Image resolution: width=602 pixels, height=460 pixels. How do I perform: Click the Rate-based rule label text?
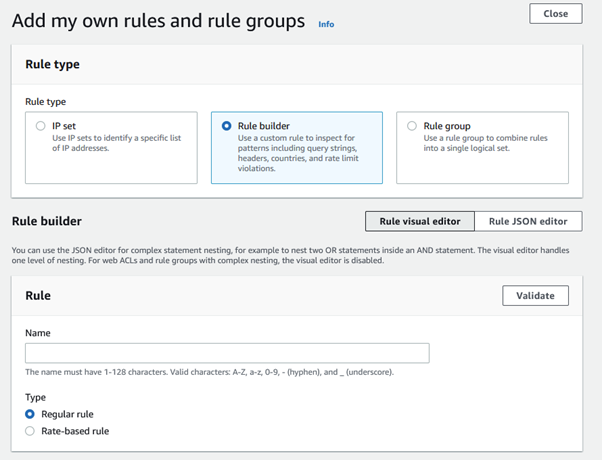(x=75, y=431)
